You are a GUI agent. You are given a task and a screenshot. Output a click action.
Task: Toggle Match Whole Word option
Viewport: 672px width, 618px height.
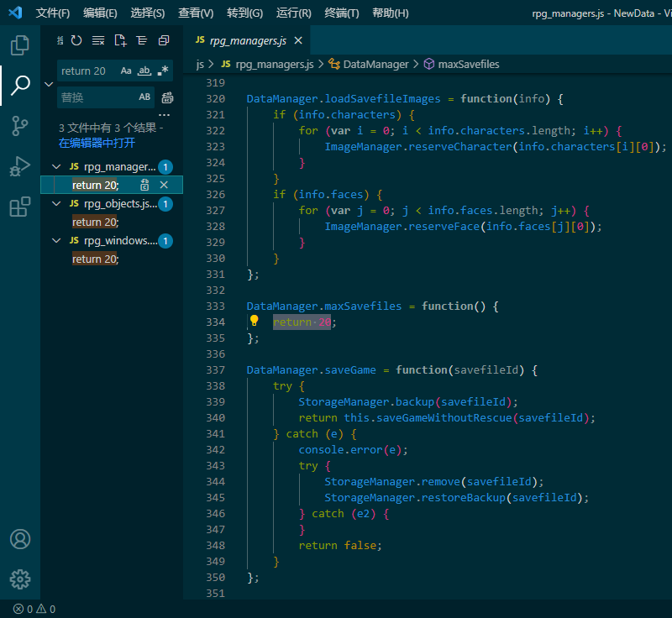tap(144, 71)
